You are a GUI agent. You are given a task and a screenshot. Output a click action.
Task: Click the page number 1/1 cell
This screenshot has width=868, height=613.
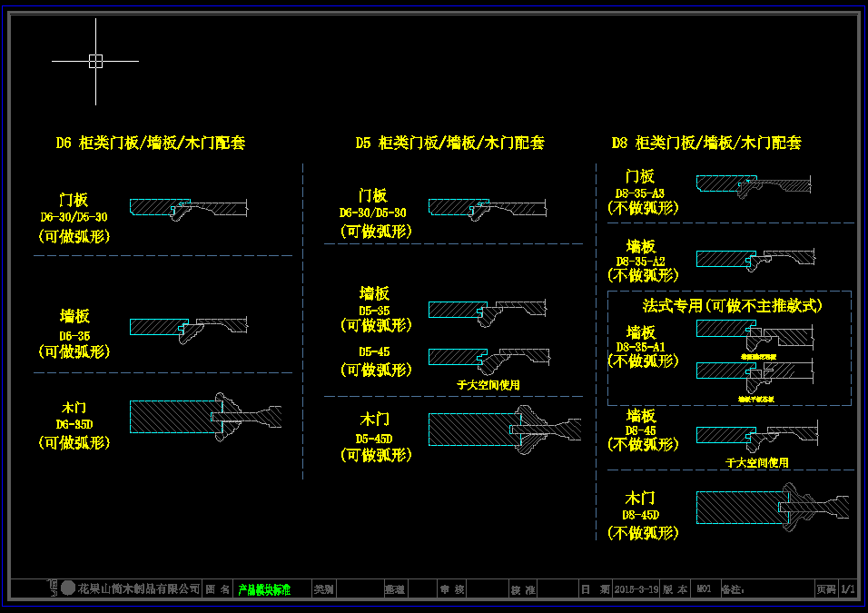pyautogui.click(x=848, y=589)
